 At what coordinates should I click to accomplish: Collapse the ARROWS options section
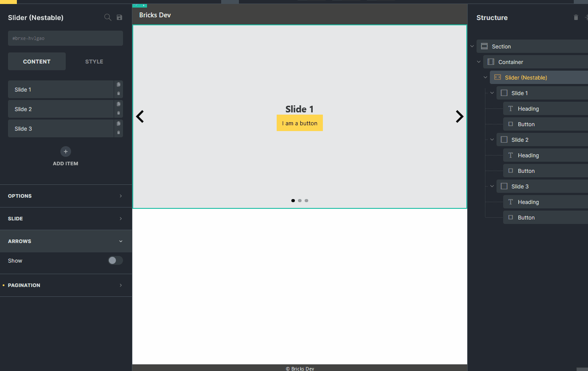tap(66, 241)
